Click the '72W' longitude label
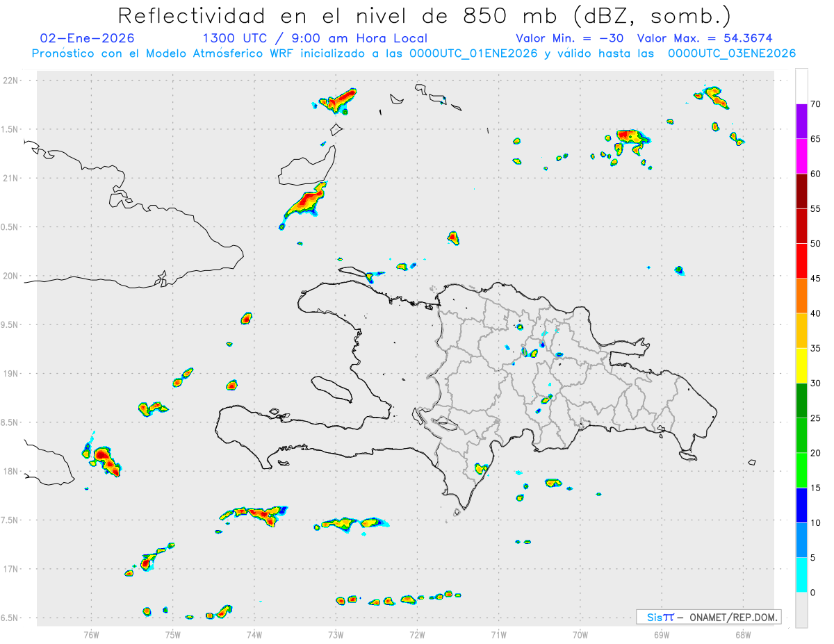The height and width of the screenshot is (644, 834). 417,634
